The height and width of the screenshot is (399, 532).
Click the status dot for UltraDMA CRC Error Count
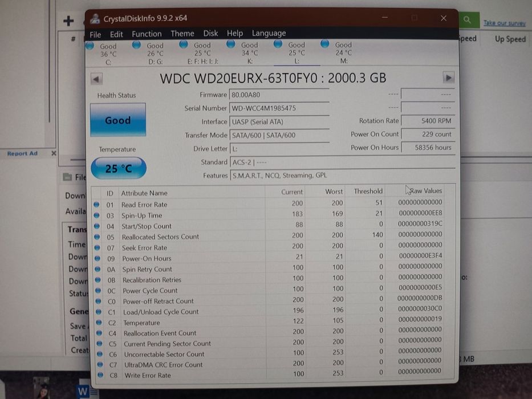point(100,365)
